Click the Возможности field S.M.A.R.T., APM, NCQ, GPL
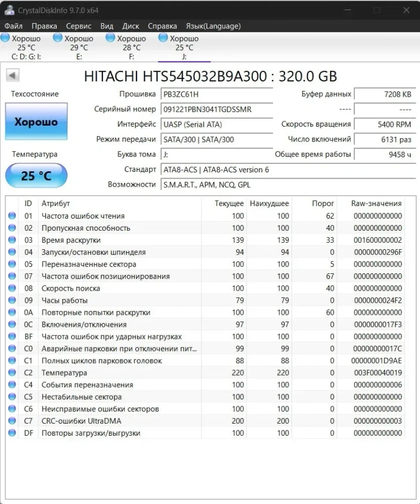 [288, 185]
